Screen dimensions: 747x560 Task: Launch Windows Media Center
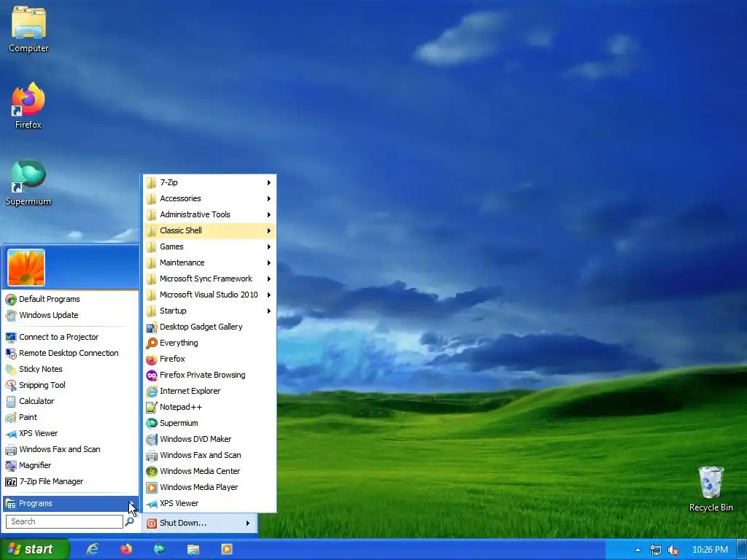point(209,471)
